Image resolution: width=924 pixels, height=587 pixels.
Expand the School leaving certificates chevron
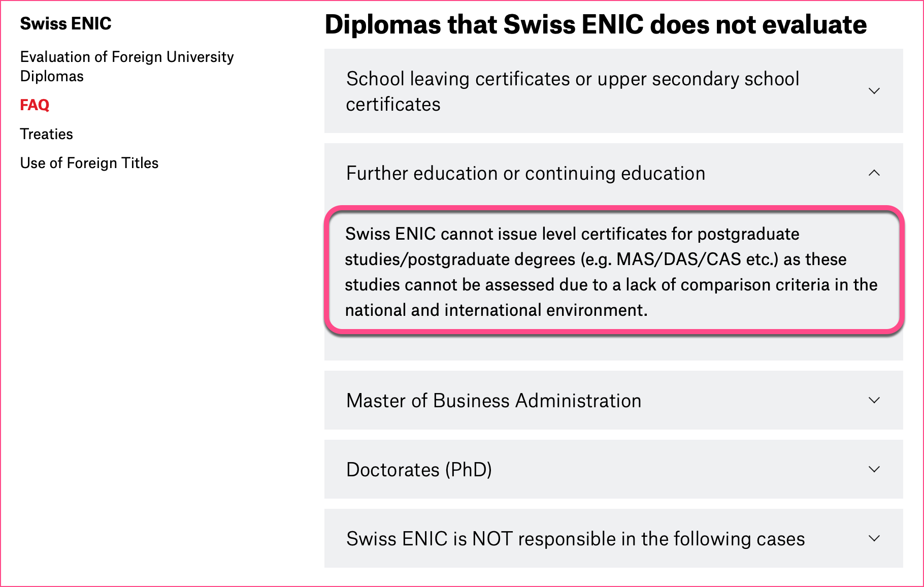pos(874,91)
